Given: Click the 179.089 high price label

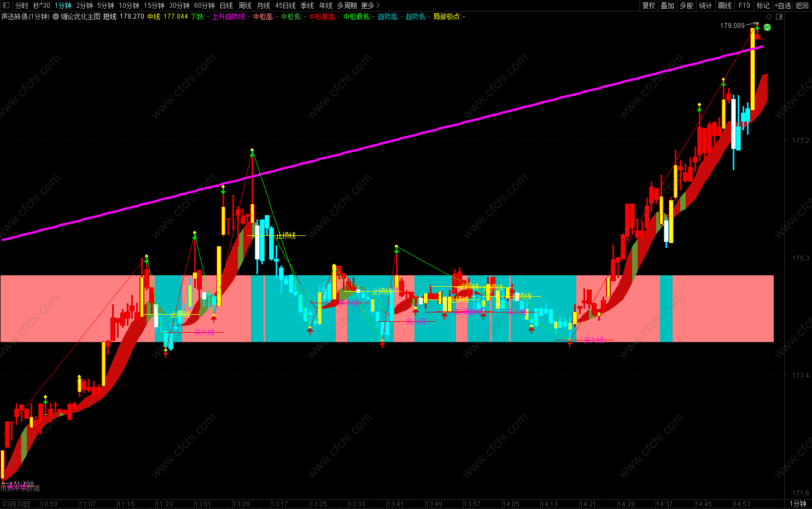Looking at the screenshot, I should 732,26.
